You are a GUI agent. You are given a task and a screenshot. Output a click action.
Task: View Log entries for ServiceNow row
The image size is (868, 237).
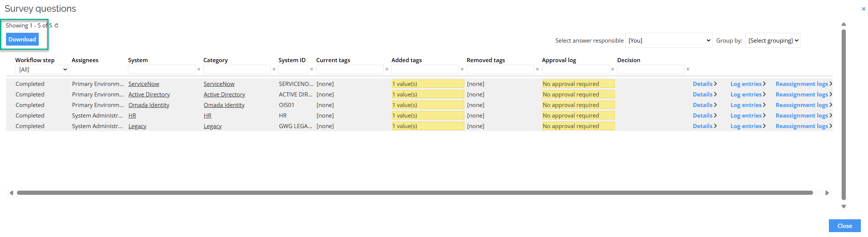[x=748, y=84]
